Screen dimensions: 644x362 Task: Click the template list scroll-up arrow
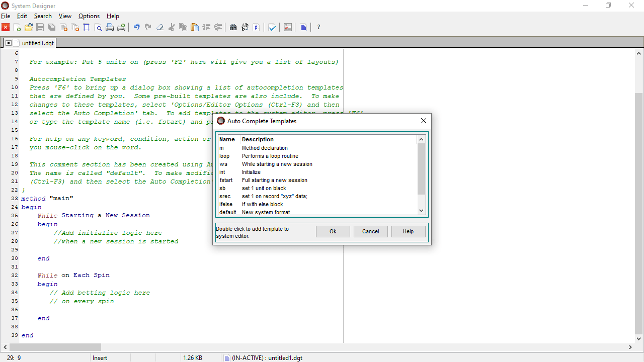click(x=422, y=139)
